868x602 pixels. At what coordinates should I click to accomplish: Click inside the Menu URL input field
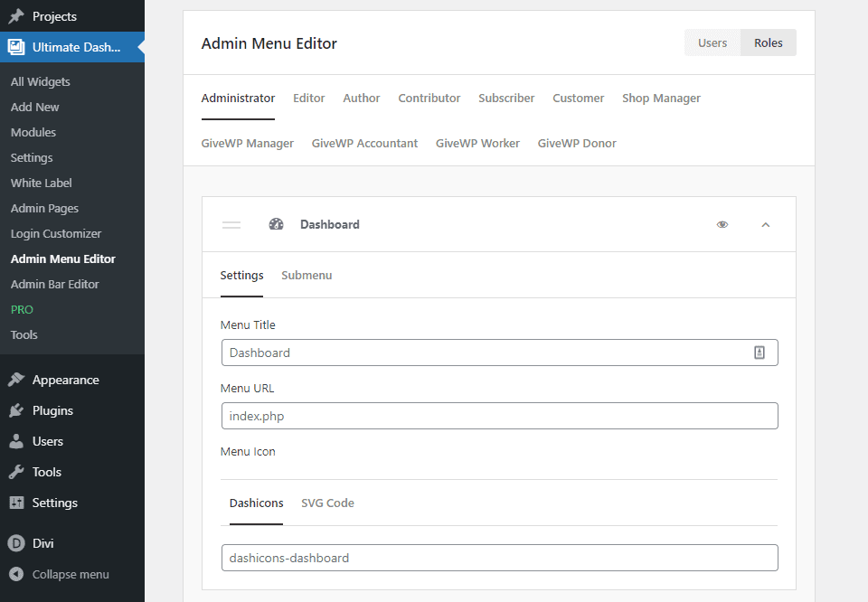pos(499,415)
